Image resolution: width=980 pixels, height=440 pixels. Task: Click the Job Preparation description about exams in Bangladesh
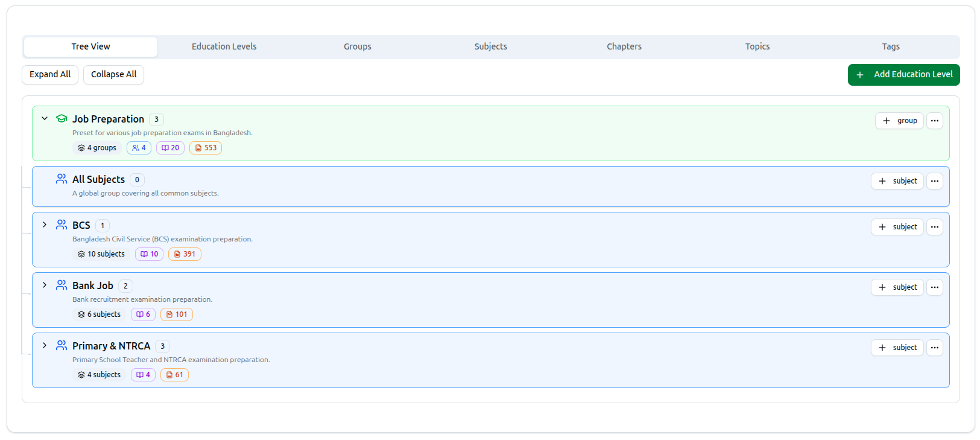tap(162, 133)
